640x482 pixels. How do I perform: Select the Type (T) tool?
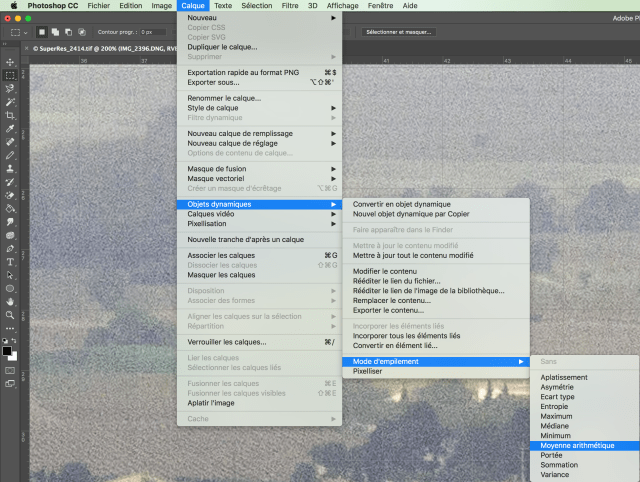coord(10,261)
